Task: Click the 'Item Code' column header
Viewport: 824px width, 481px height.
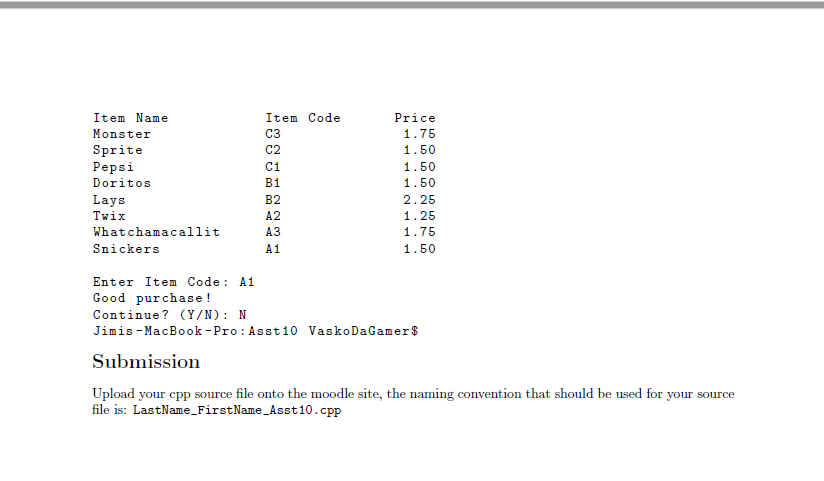Action: pyautogui.click(x=303, y=118)
